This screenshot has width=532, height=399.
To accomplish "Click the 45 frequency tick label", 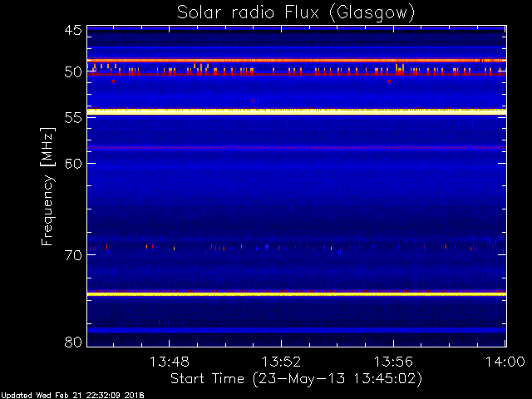I will click(x=73, y=30).
